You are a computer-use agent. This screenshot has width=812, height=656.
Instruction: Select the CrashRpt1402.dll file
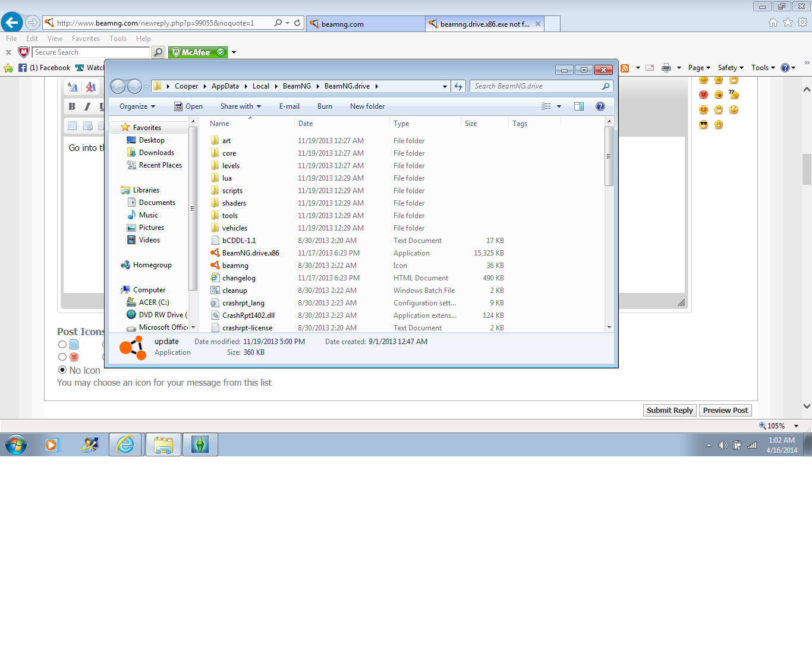coord(243,316)
